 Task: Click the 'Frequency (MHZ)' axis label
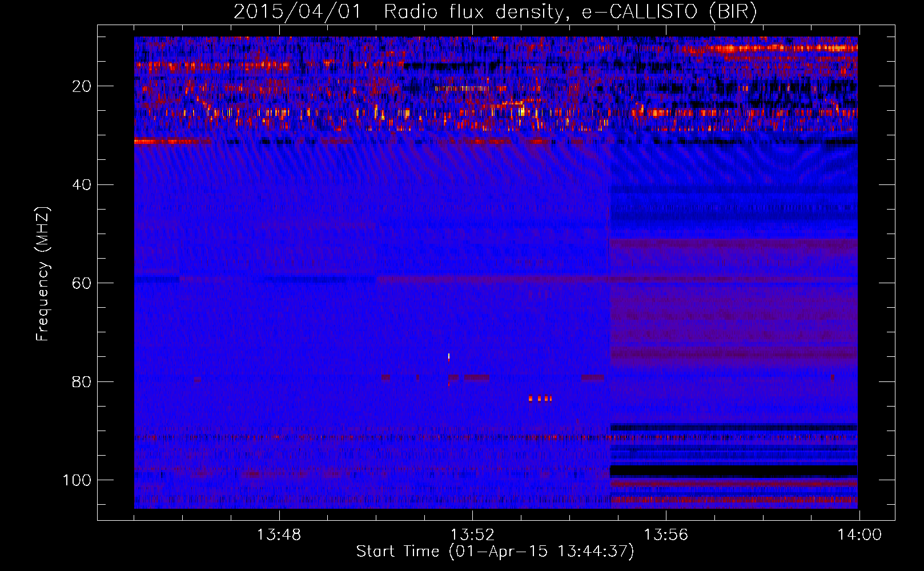43,274
